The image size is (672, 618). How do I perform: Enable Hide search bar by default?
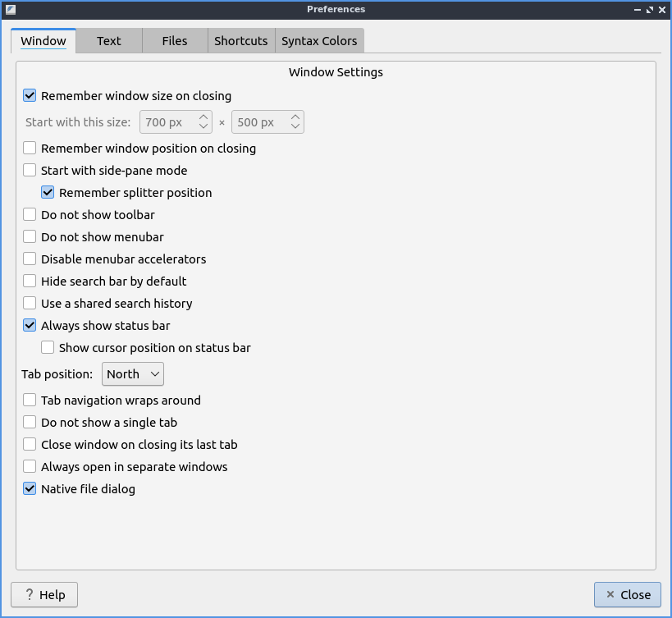(30, 282)
